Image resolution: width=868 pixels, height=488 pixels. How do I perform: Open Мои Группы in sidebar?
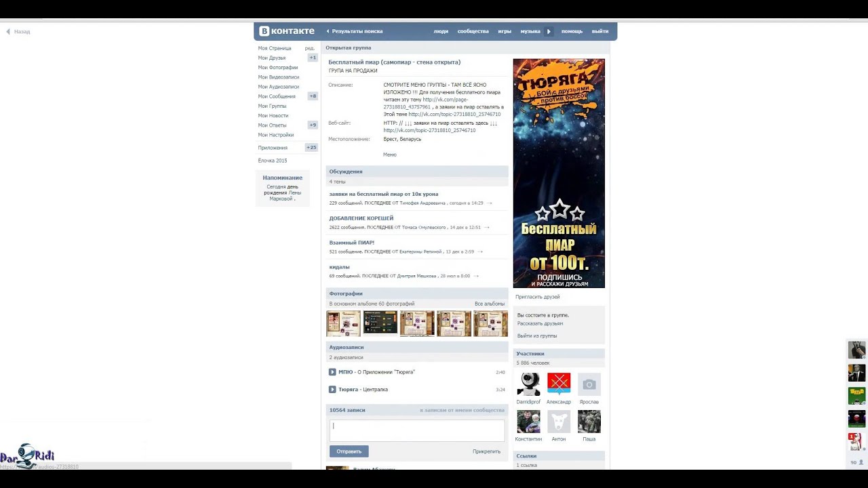tap(272, 106)
